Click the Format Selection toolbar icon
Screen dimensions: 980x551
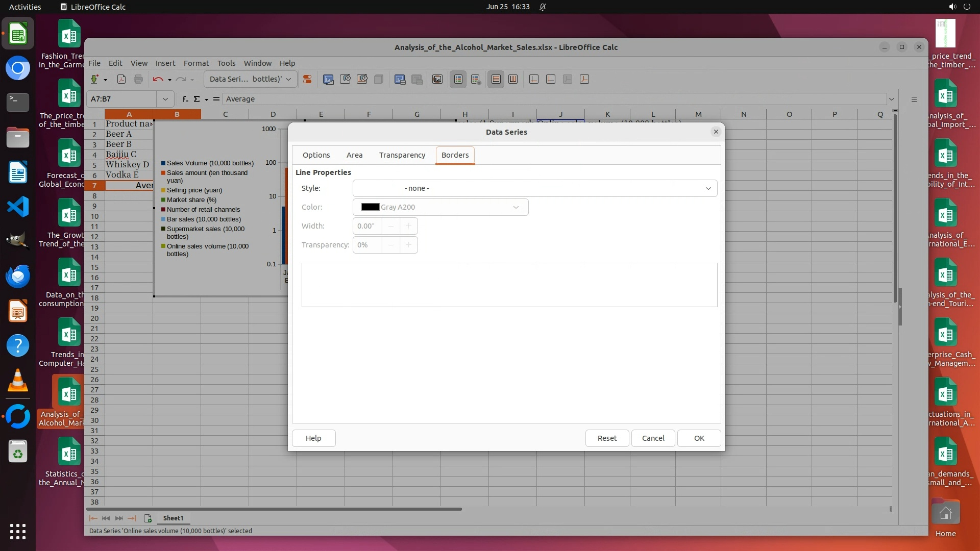coord(307,79)
